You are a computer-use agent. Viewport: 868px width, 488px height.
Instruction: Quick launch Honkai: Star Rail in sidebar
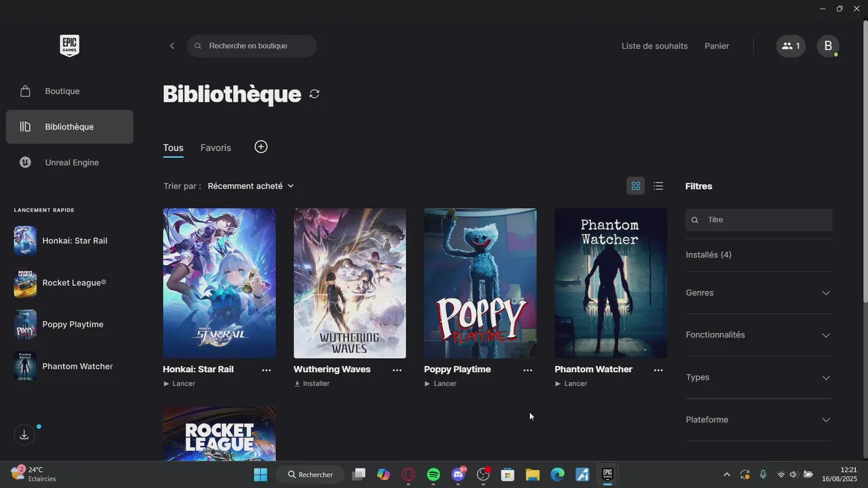click(69, 241)
